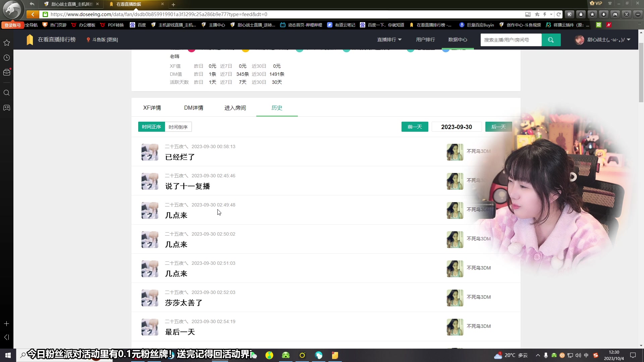This screenshot has height=362, width=644.
Task: Switch sorting to 时间倒序
Action: (178, 127)
